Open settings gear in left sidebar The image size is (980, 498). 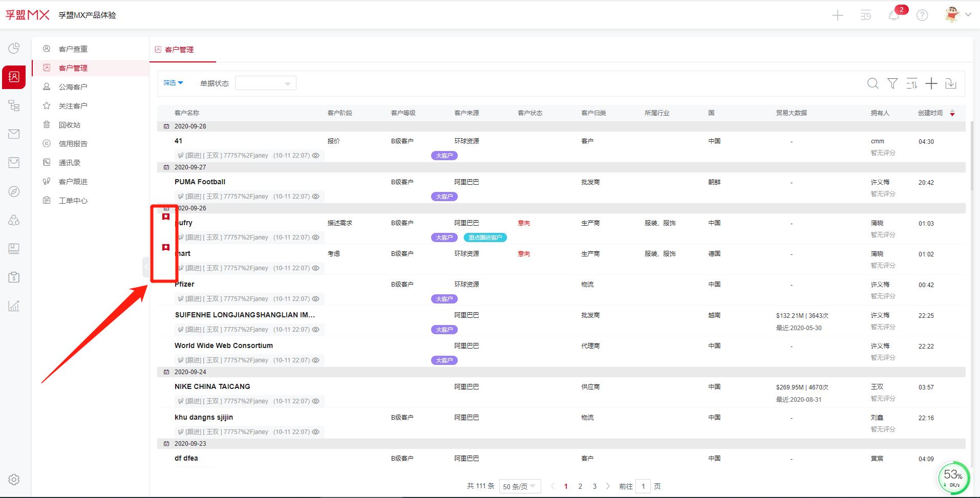[x=14, y=480]
